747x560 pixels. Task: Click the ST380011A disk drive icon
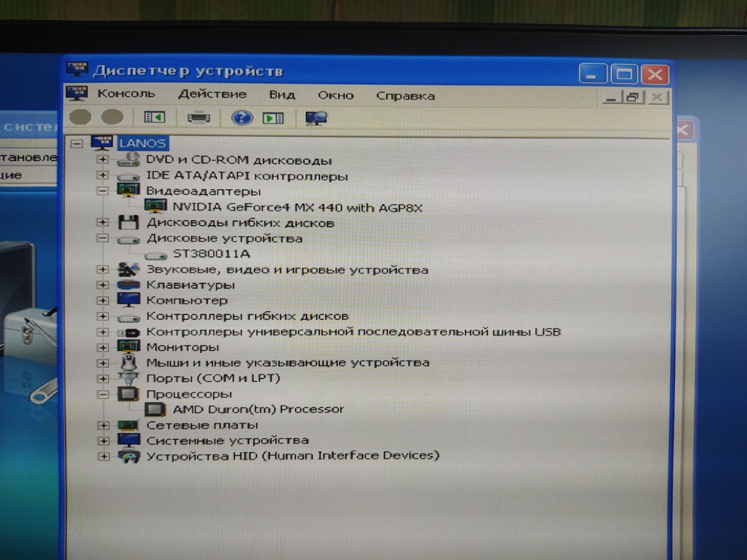(x=156, y=255)
